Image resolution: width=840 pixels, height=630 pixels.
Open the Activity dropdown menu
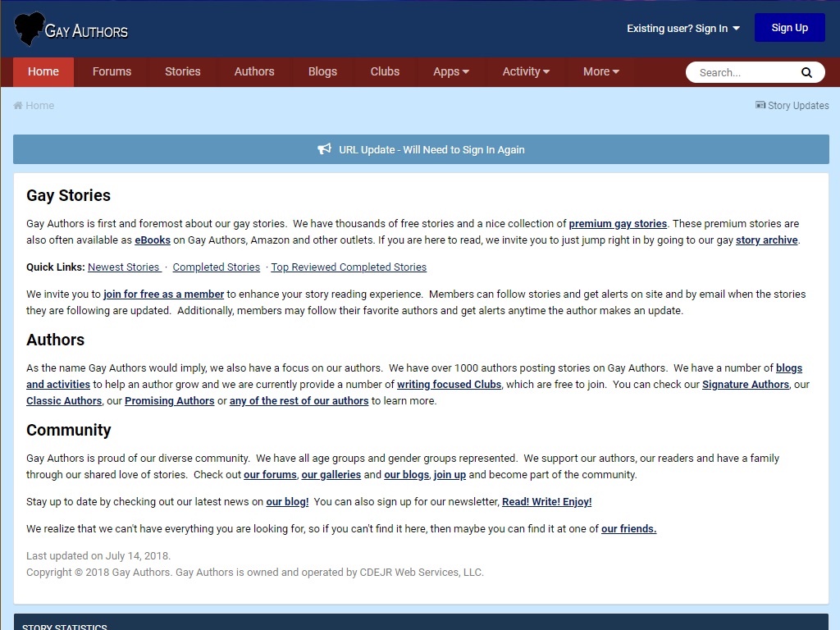coord(526,72)
